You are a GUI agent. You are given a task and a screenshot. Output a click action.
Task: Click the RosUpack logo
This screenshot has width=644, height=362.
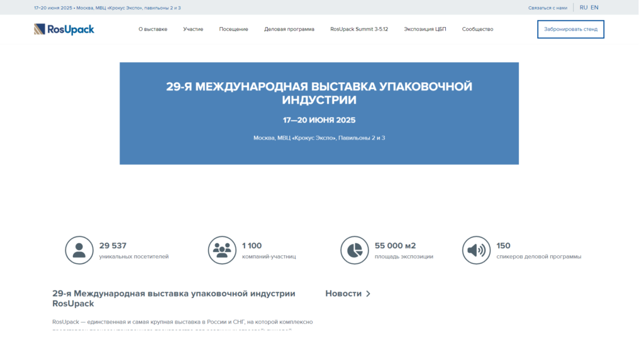pos(64,29)
